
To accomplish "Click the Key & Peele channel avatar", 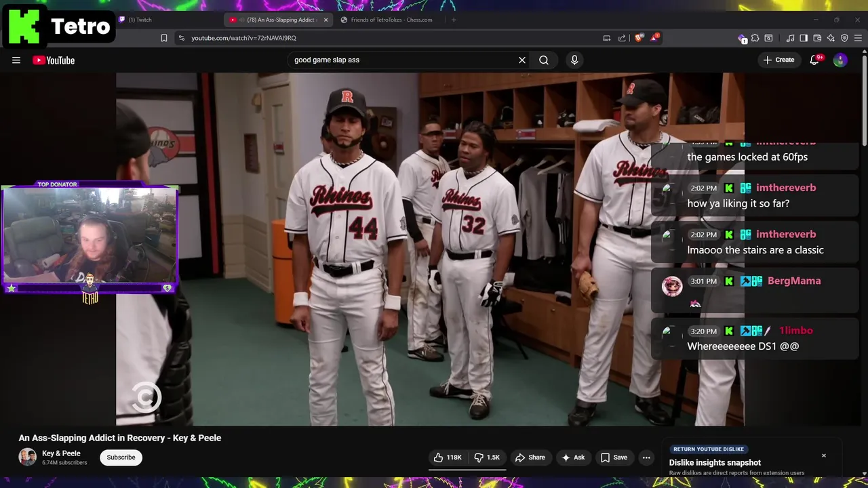I will 27,457.
